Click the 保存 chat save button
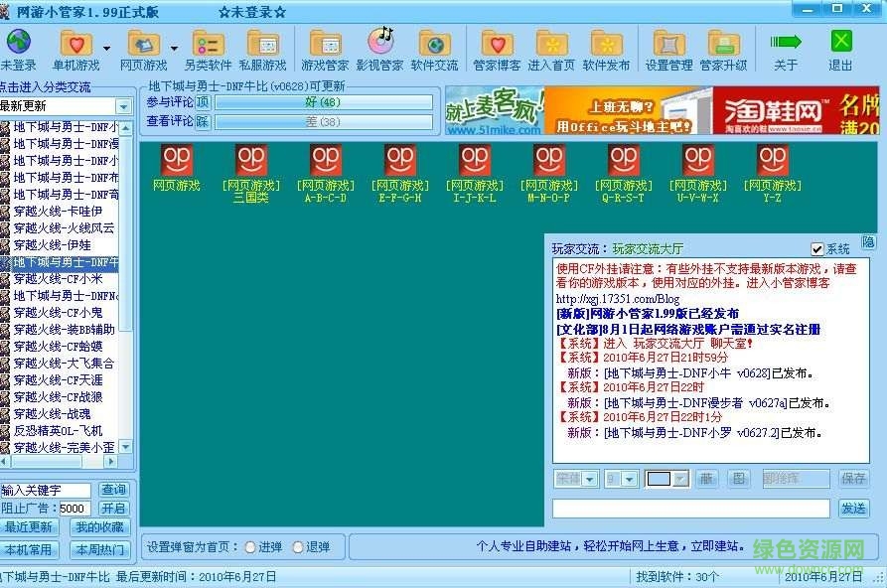Screen dimensions: 887x588 853,479
